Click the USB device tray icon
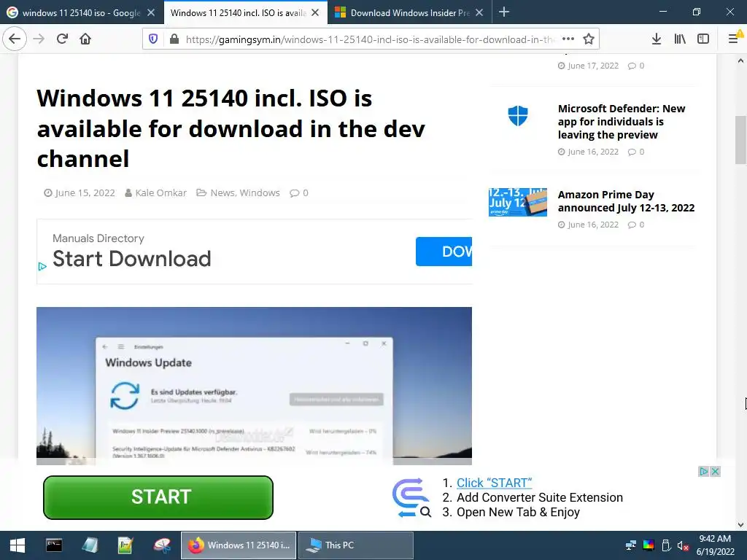The image size is (747, 560). tap(666, 545)
